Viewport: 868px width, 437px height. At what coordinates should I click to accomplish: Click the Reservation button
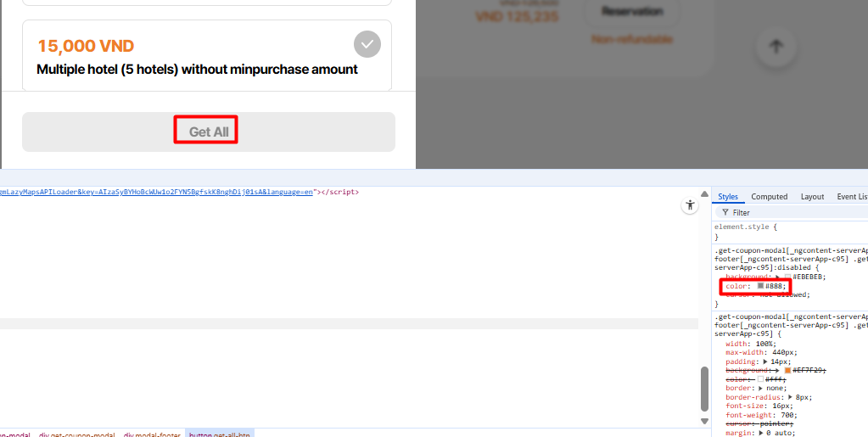(x=632, y=12)
